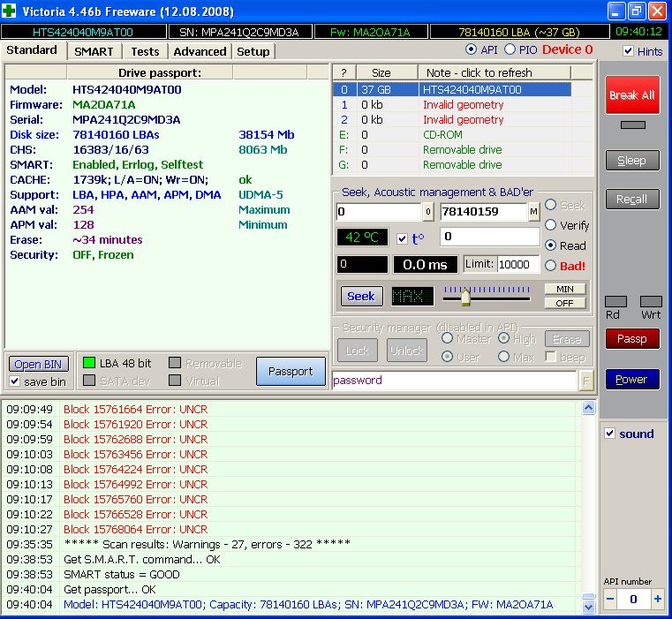The image size is (672, 619).
Task: Click the green LBA 48 bit indicator
Action: (88, 363)
